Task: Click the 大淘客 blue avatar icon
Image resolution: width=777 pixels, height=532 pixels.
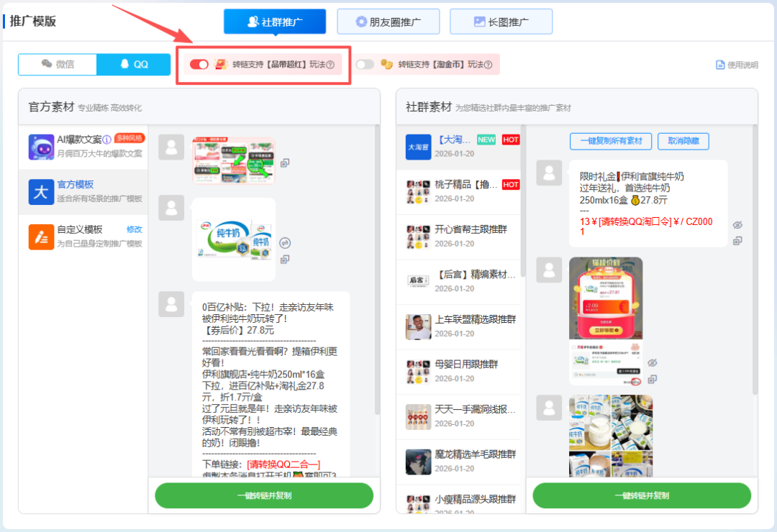Action: [418, 147]
